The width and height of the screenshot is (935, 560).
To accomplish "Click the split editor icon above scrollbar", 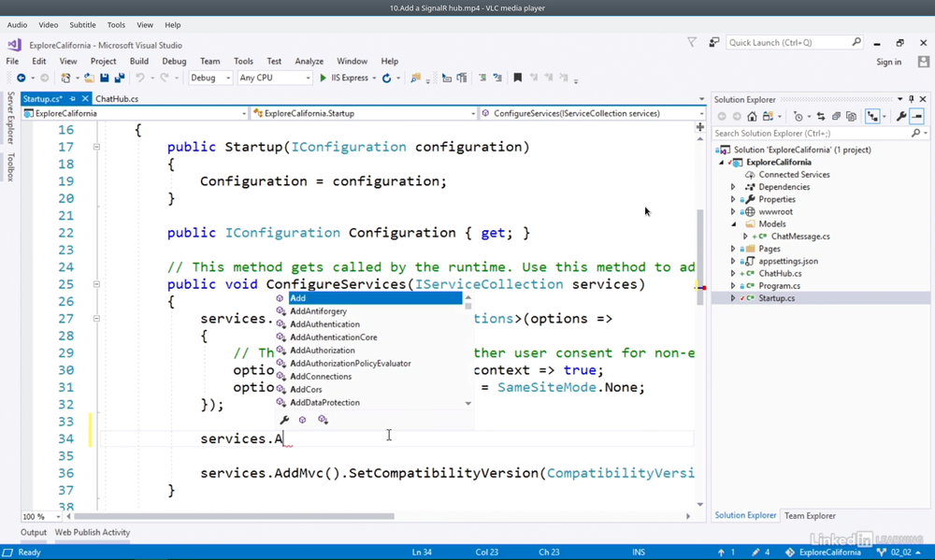I will (700, 127).
